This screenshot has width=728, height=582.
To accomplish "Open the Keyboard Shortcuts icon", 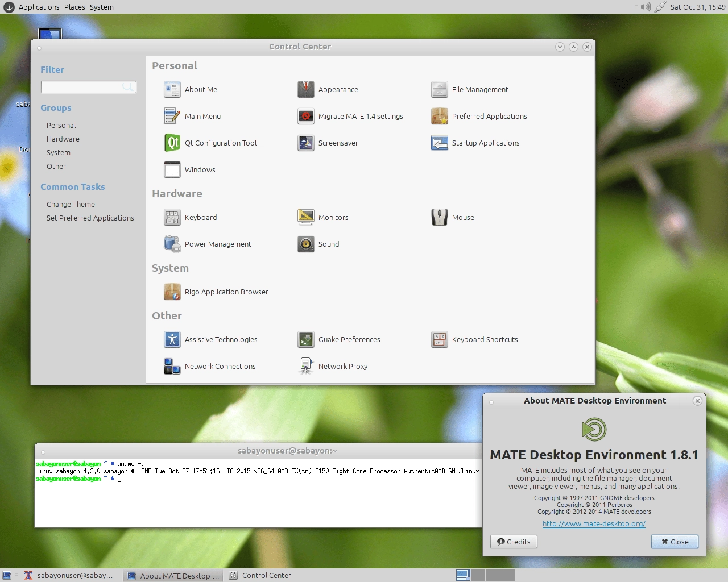I will click(440, 339).
